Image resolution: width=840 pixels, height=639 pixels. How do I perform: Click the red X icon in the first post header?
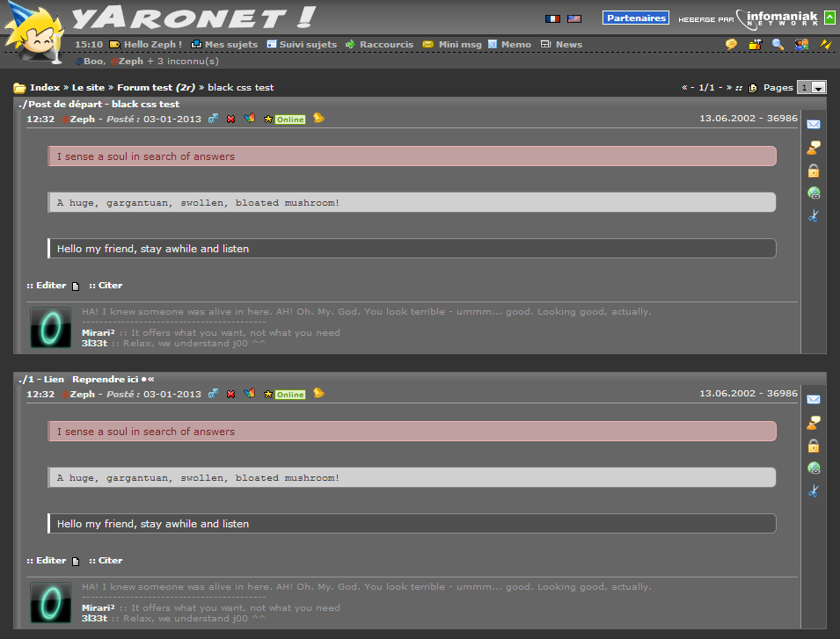pos(231,120)
